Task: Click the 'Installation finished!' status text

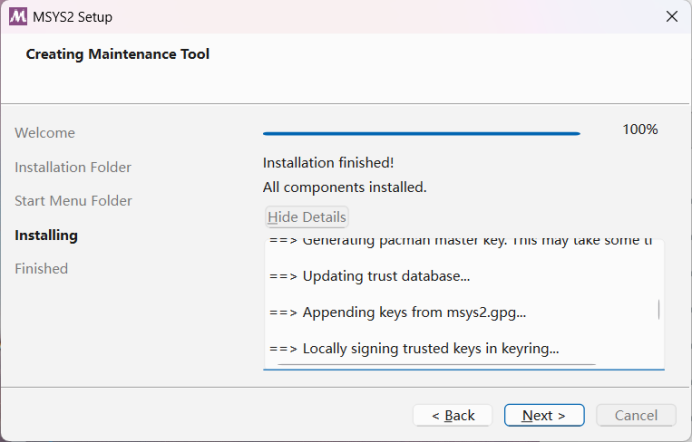Action: click(328, 163)
